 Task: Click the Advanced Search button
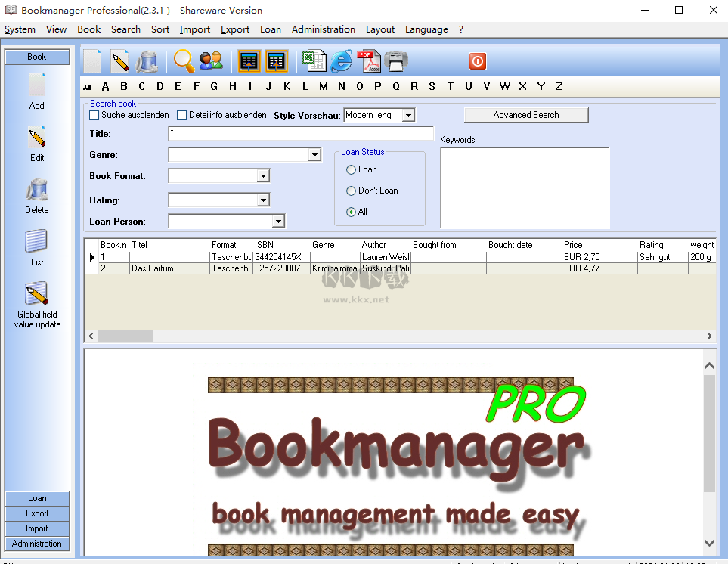(x=525, y=114)
